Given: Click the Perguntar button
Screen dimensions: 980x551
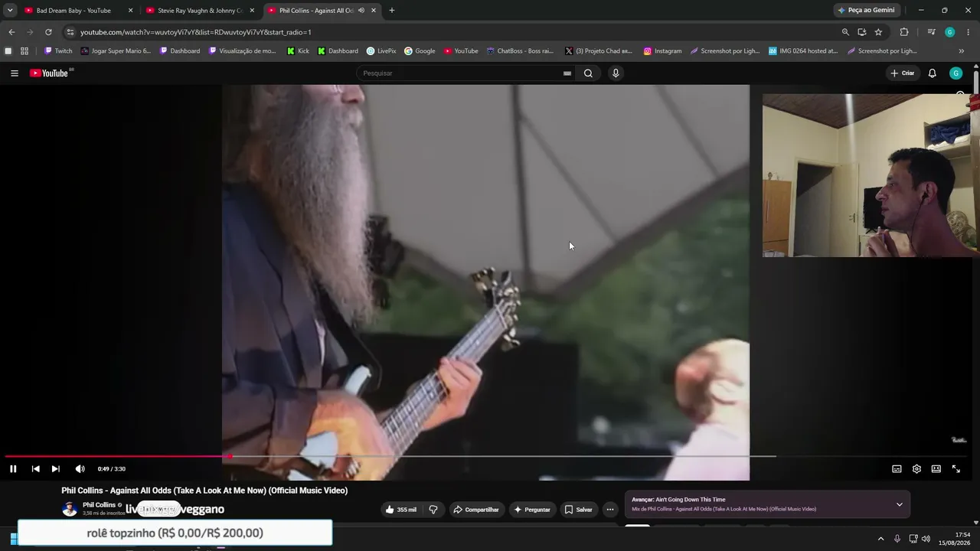Looking at the screenshot, I should pos(532,510).
